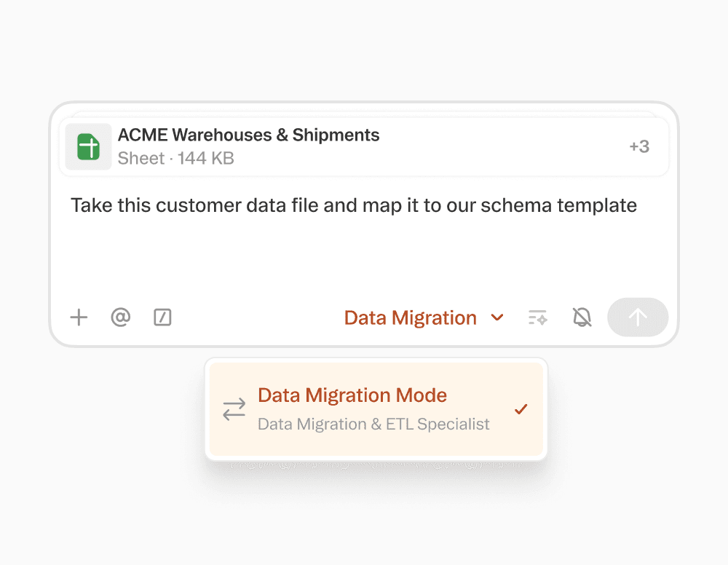Mention a resource with the @ icon
The image size is (728, 565).
[x=120, y=317]
